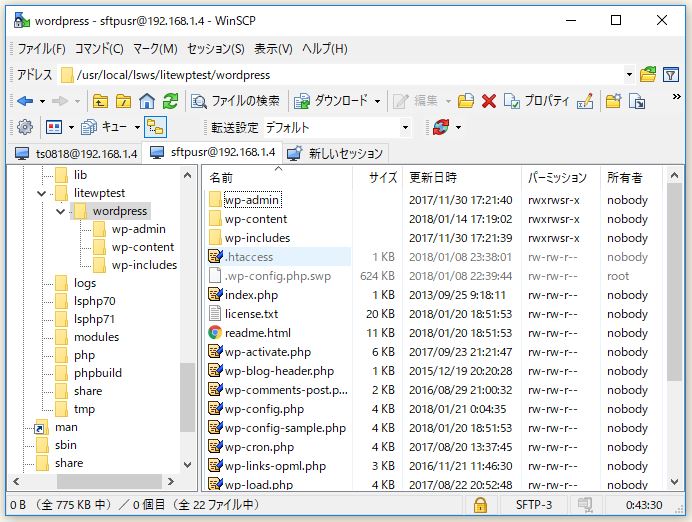
Task: Open ファイルの検索 file search
Action: point(236,101)
